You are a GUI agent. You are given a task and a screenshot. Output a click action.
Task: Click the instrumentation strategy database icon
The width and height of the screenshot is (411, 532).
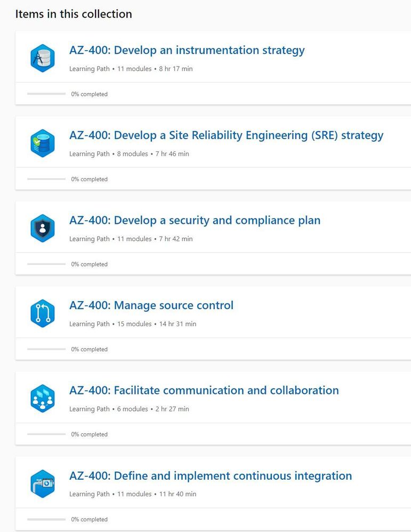coord(43,58)
